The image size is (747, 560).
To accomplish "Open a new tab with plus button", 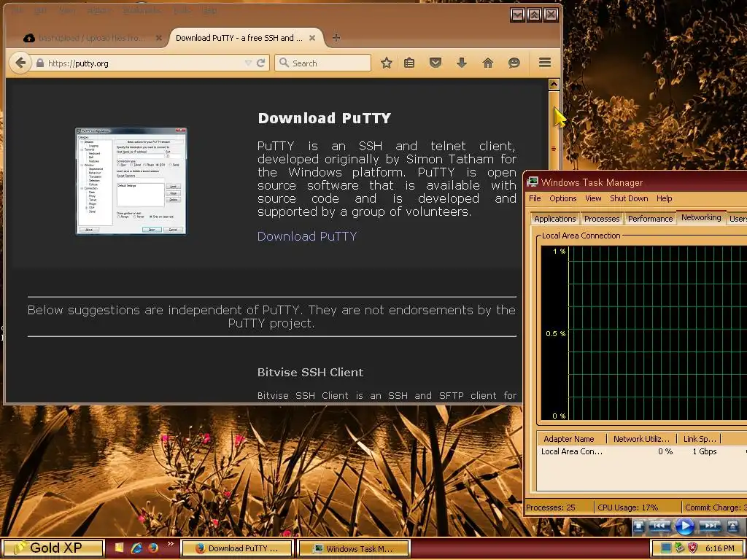I will pos(336,38).
